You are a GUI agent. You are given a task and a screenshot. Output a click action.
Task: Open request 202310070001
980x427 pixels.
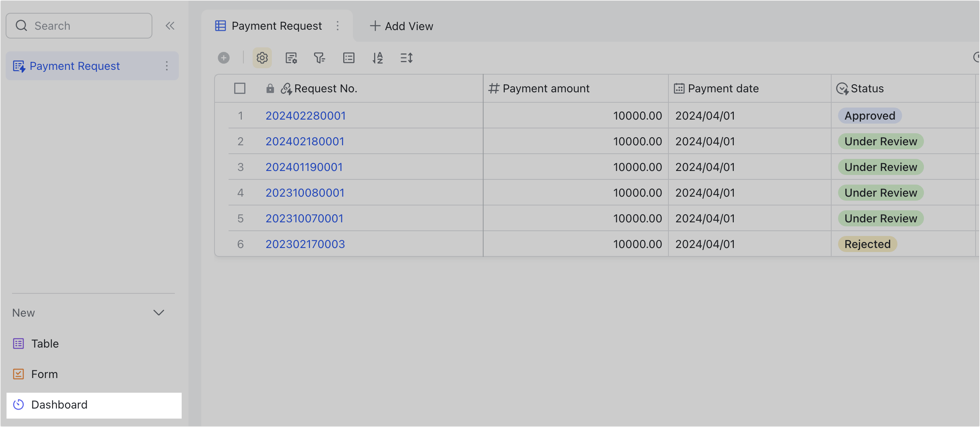pyautogui.click(x=304, y=218)
